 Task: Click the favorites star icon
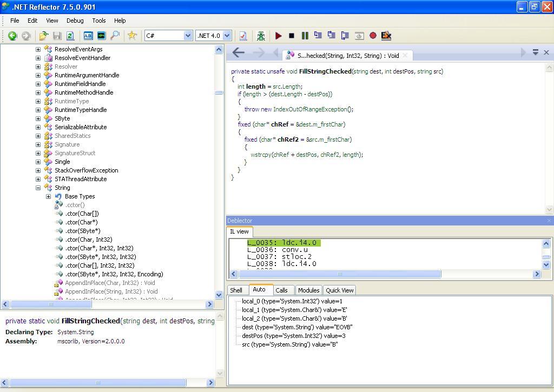(x=131, y=36)
